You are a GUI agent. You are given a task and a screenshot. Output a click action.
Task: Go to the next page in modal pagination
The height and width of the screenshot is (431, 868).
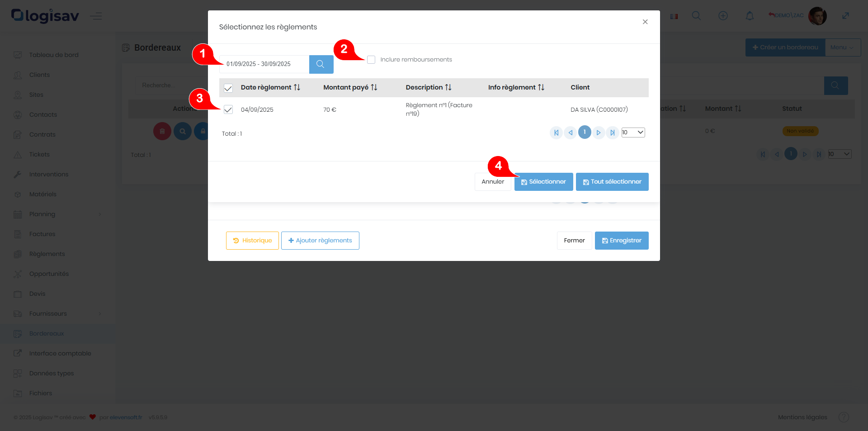tap(598, 133)
